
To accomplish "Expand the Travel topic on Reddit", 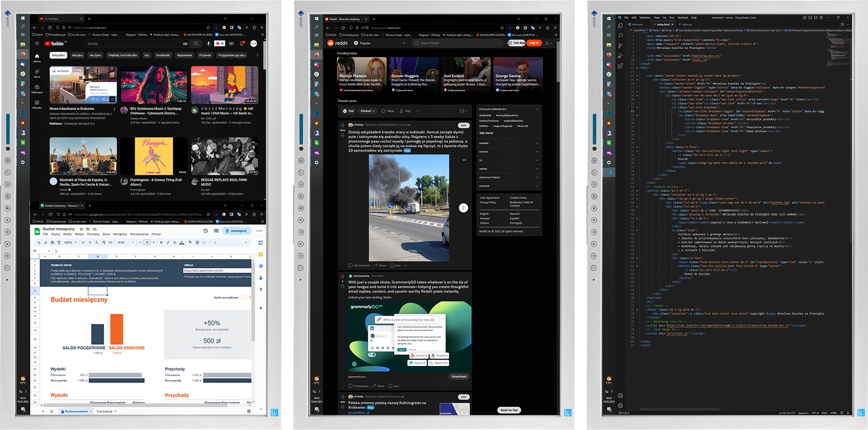I will click(509, 169).
